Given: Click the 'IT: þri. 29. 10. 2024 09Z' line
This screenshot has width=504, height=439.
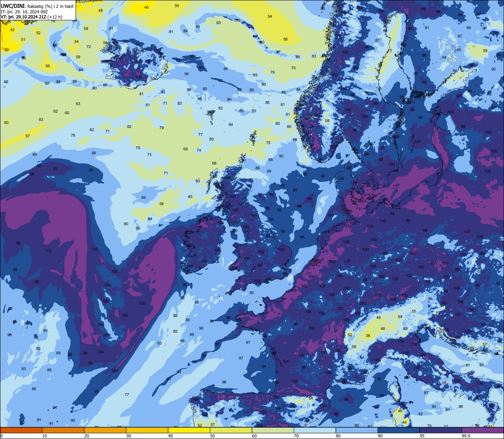Looking at the screenshot, I should [24, 12].
